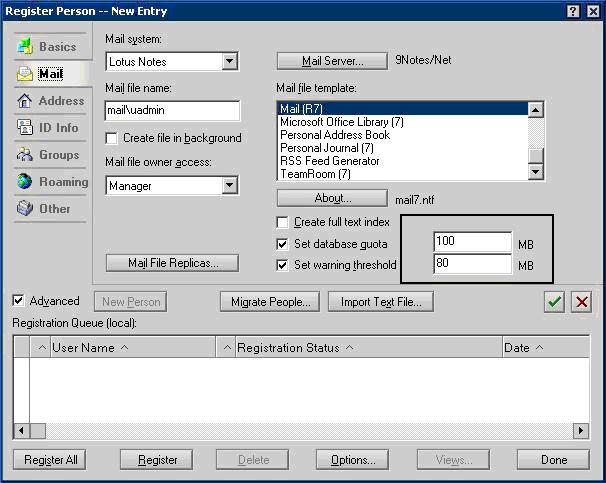This screenshot has width=606, height=483.
Task: Click the database quota value field
Action: pos(472,242)
